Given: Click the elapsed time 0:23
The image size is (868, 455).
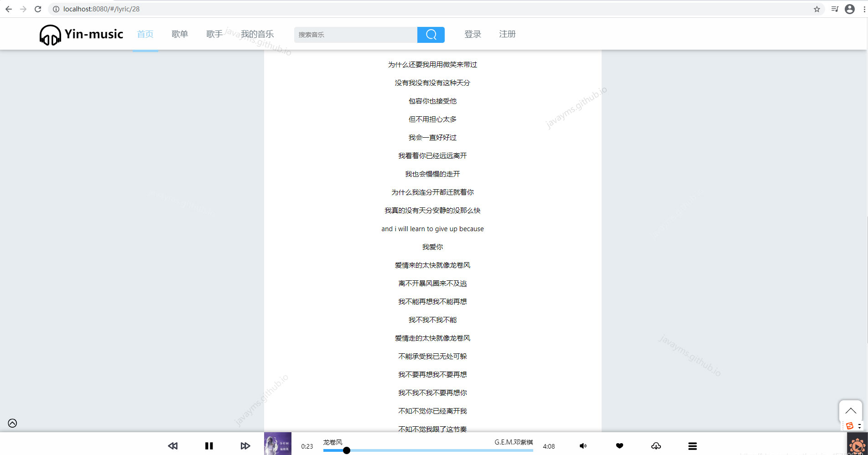Looking at the screenshot, I should [307, 446].
